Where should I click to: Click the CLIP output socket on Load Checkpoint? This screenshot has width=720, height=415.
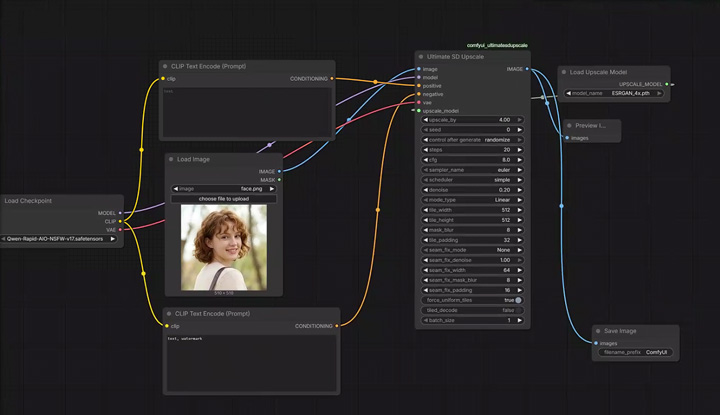[x=120, y=221]
